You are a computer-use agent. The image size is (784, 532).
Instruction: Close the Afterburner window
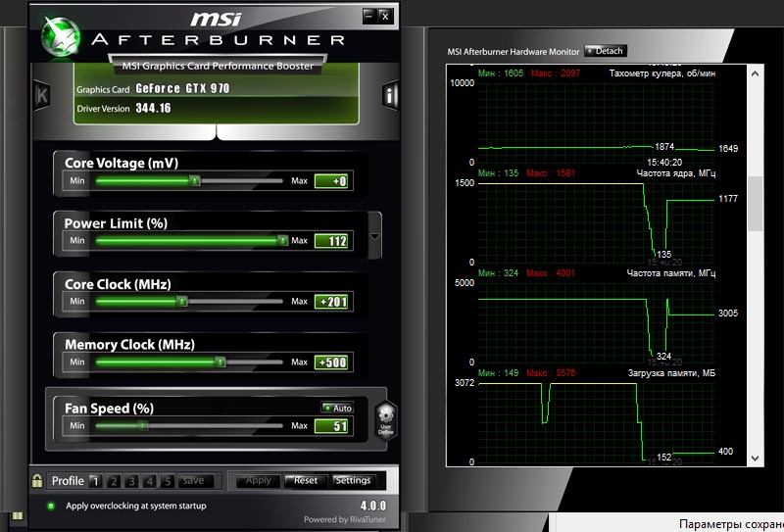(385, 16)
